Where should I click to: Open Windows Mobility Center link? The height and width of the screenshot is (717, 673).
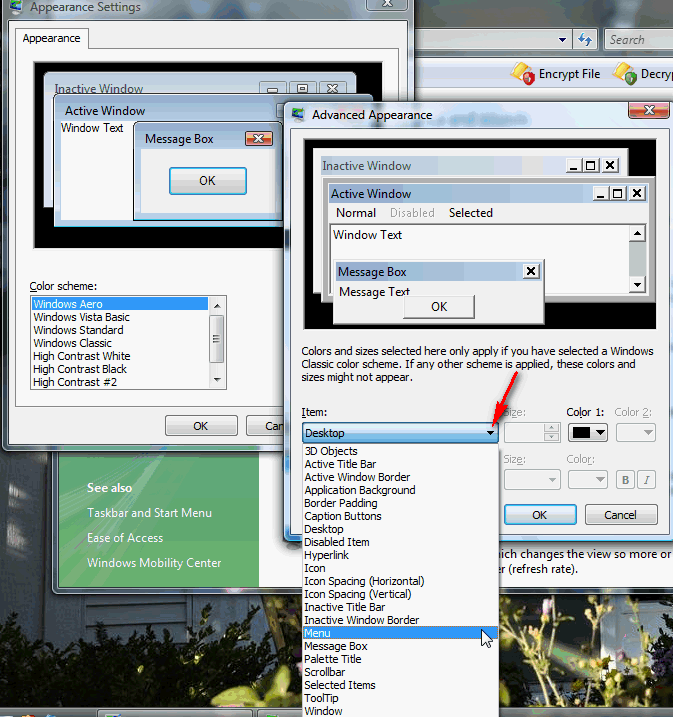[154, 563]
